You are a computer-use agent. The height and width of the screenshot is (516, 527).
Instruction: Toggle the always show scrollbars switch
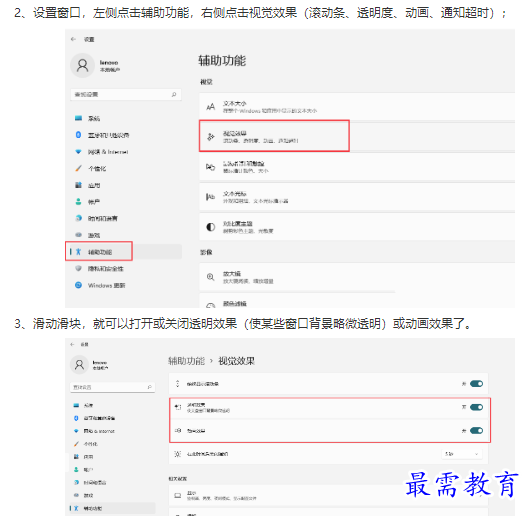(476, 384)
